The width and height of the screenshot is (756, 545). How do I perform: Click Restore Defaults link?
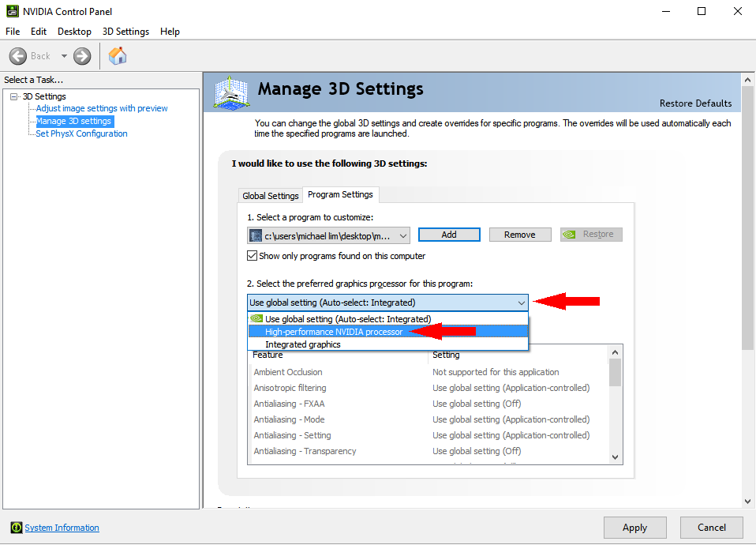point(695,103)
